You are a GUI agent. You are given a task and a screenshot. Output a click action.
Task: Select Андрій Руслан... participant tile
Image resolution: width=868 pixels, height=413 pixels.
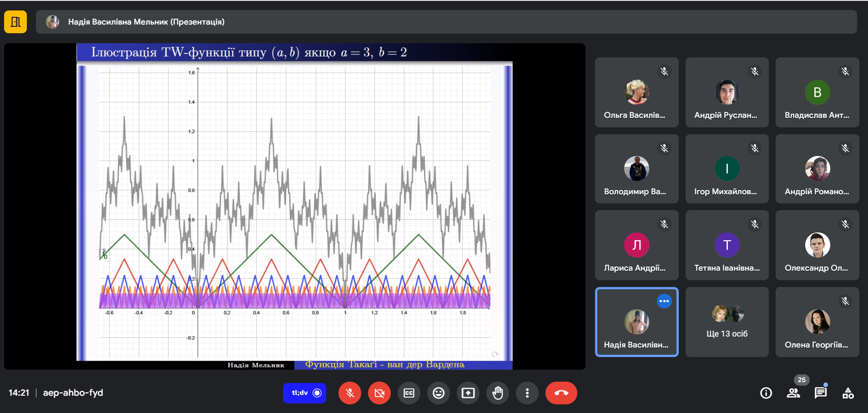(x=727, y=92)
